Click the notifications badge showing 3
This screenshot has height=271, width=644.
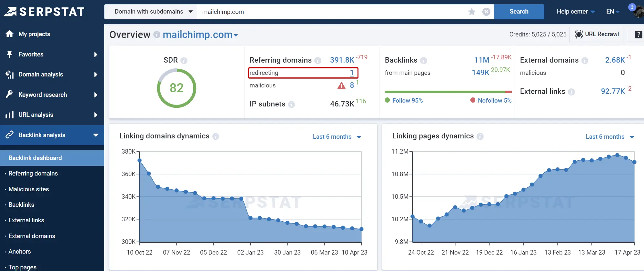coord(632,7)
